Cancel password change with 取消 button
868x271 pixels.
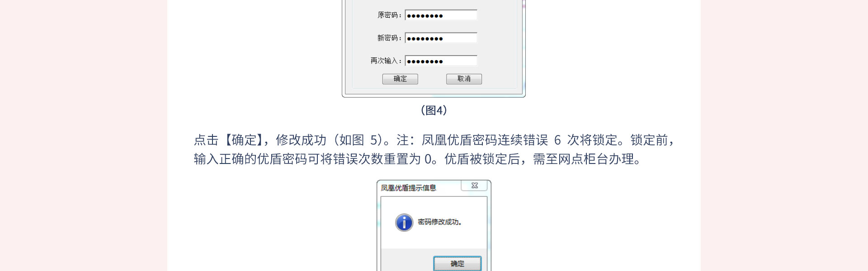click(x=464, y=79)
